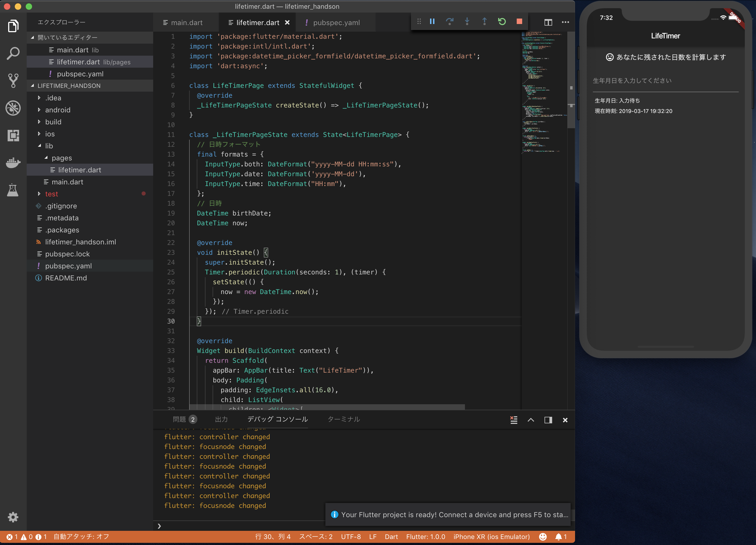This screenshot has width=756, height=545.
Task: Open the editor More Actions menu
Action: (x=565, y=22)
